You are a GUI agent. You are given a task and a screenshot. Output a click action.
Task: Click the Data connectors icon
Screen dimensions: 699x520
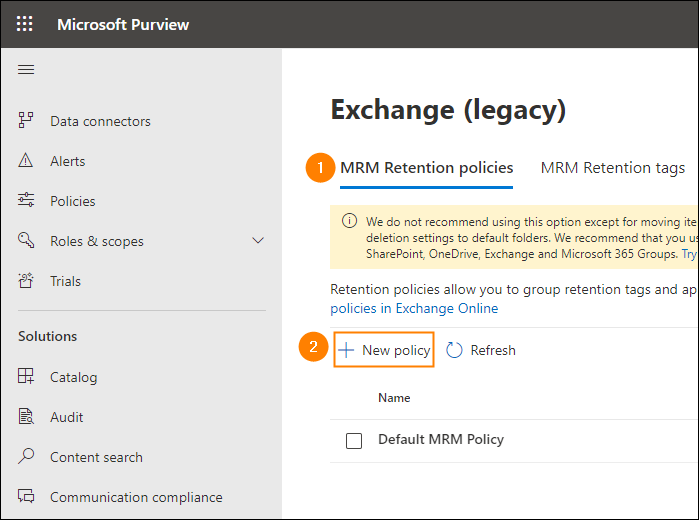[x=26, y=120]
